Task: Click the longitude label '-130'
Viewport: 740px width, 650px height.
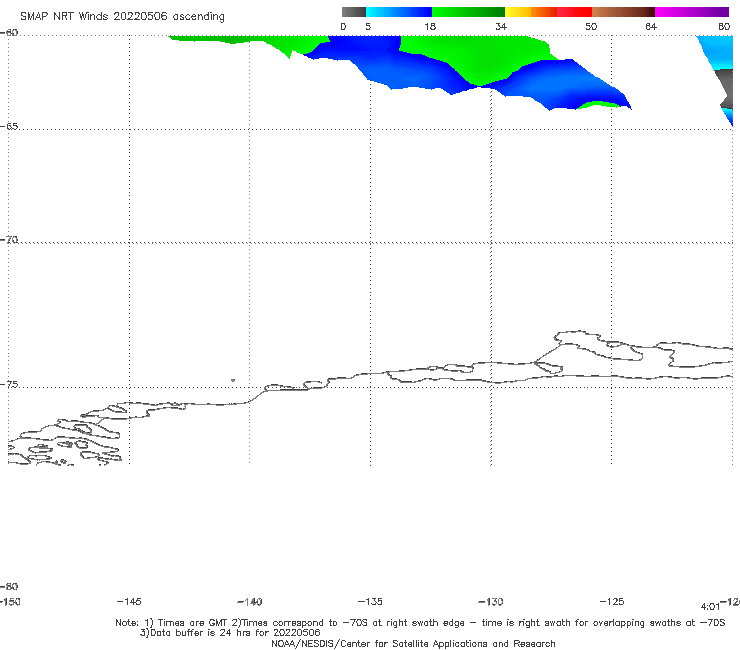Action: point(491,601)
